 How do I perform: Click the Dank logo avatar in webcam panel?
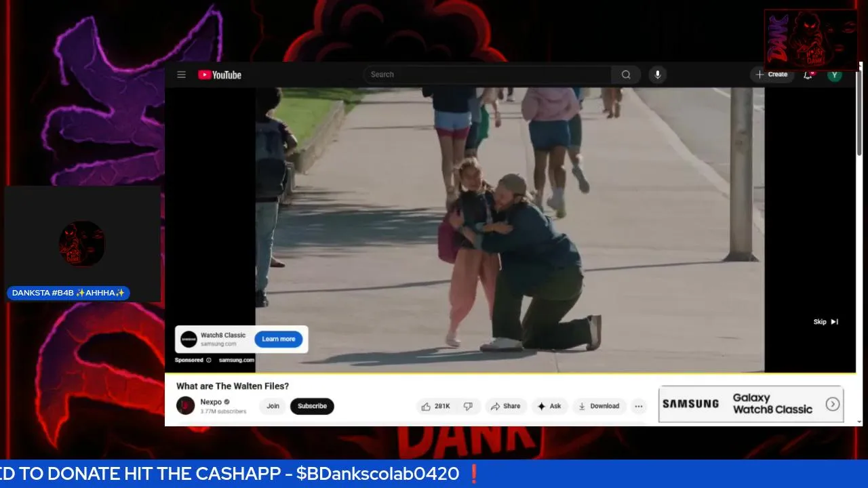[x=81, y=243]
